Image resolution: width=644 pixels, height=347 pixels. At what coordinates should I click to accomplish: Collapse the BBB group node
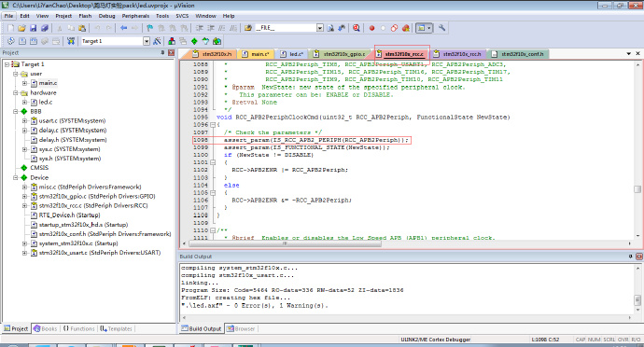tap(16, 111)
